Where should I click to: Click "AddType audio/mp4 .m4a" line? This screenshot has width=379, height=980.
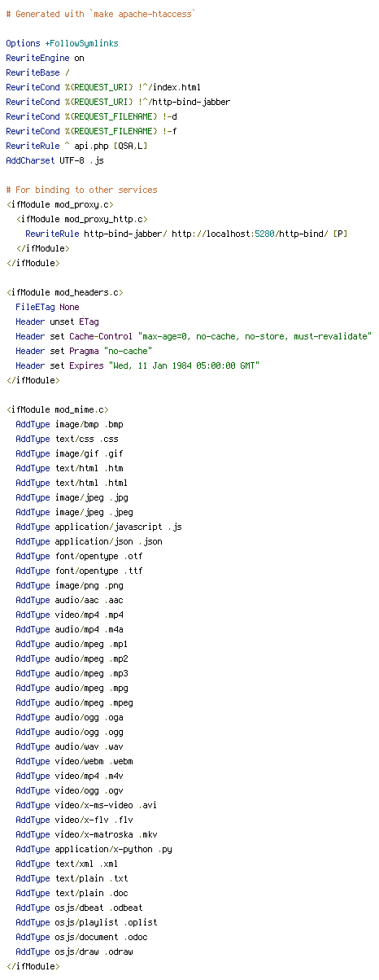[x=69, y=629]
